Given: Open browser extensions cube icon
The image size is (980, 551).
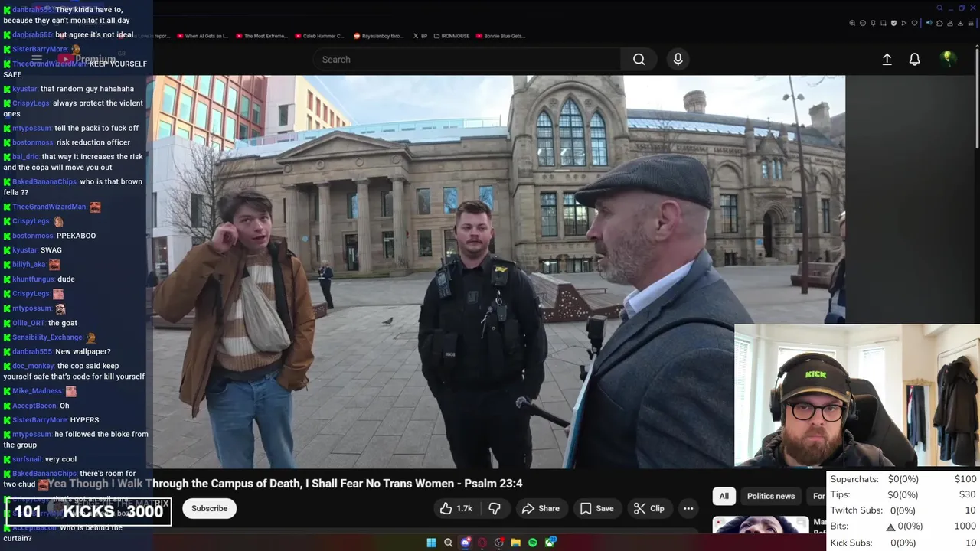Looking at the screenshot, I should click(x=939, y=23).
